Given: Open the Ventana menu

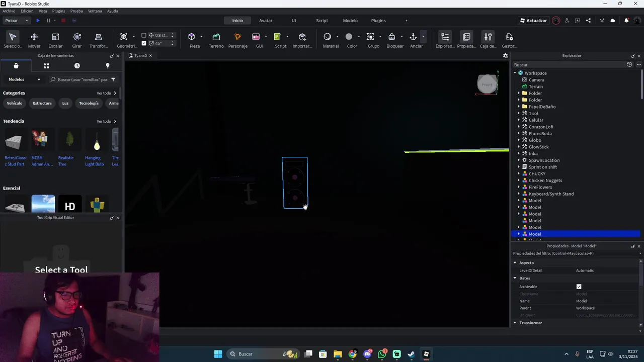Looking at the screenshot, I should pos(95,11).
